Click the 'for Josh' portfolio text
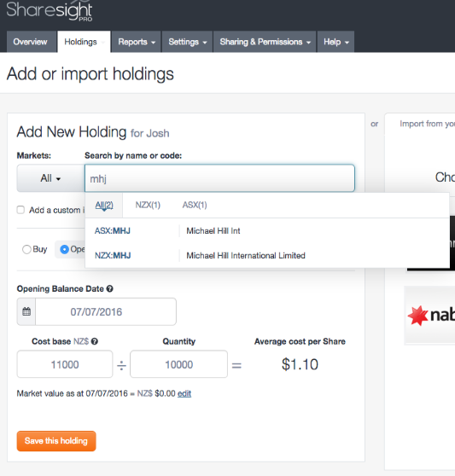Image resolution: width=455 pixels, height=476 pixels. point(149,133)
